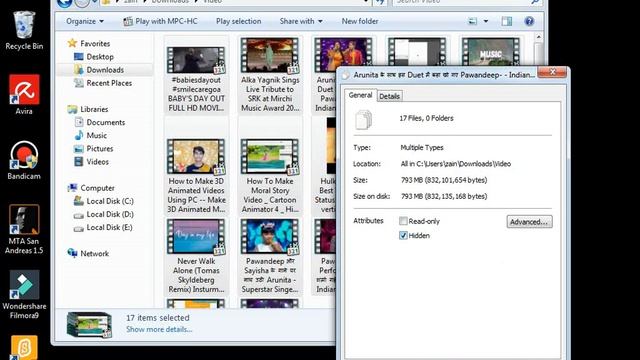640x360 pixels.
Task: Toggle the preview pane icon in Explorer toolbar
Action: click(507, 21)
